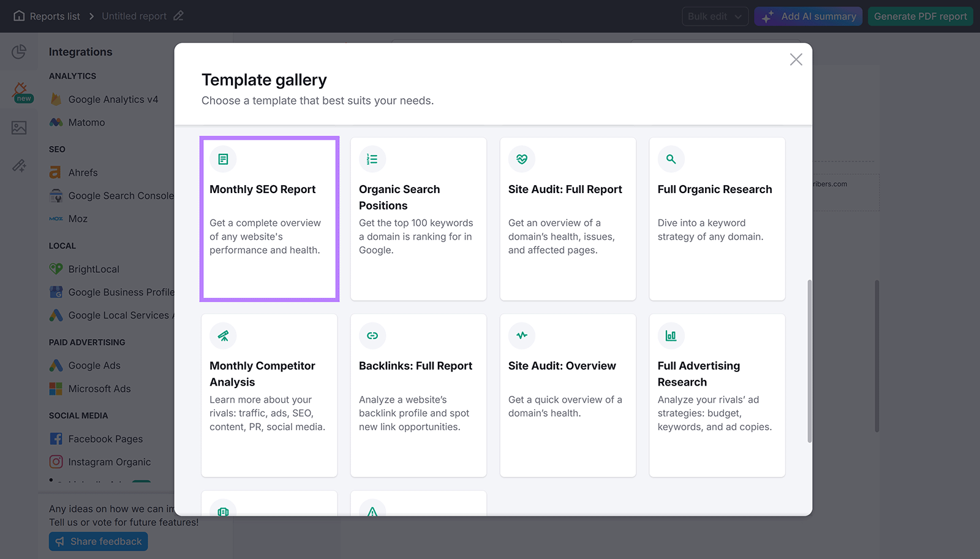This screenshot has width=980, height=559.
Task: Open the Bulk edit dropdown
Action: pos(715,15)
